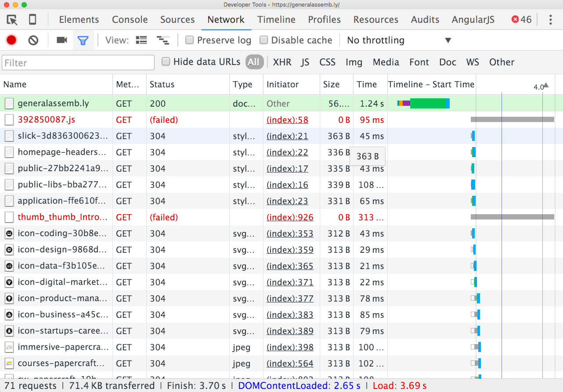
Task: Select the application-ffe610f stylesheet row
Action: [281, 201]
